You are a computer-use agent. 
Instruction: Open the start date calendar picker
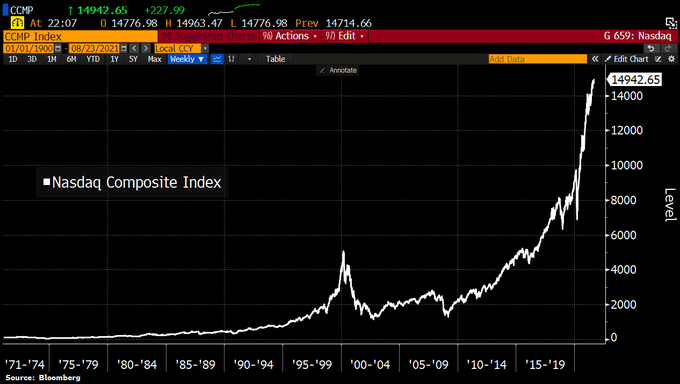click(x=58, y=48)
